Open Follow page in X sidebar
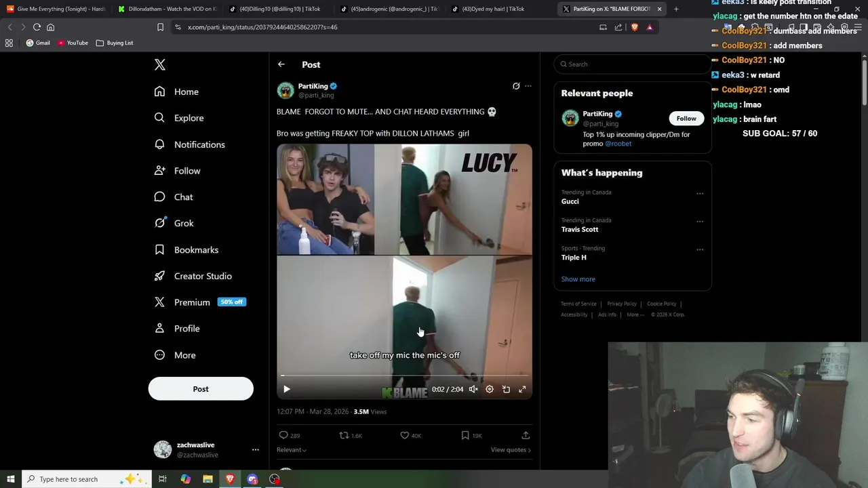The width and height of the screenshot is (868, 488). [x=177, y=171]
